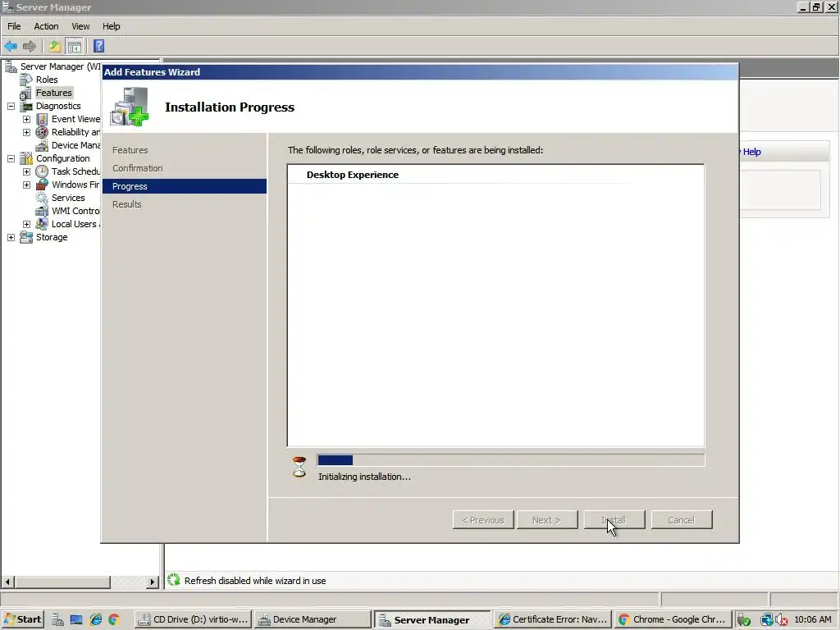Open the View menu
The width and height of the screenshot is (840, 630).
click(x=80, y=26)
